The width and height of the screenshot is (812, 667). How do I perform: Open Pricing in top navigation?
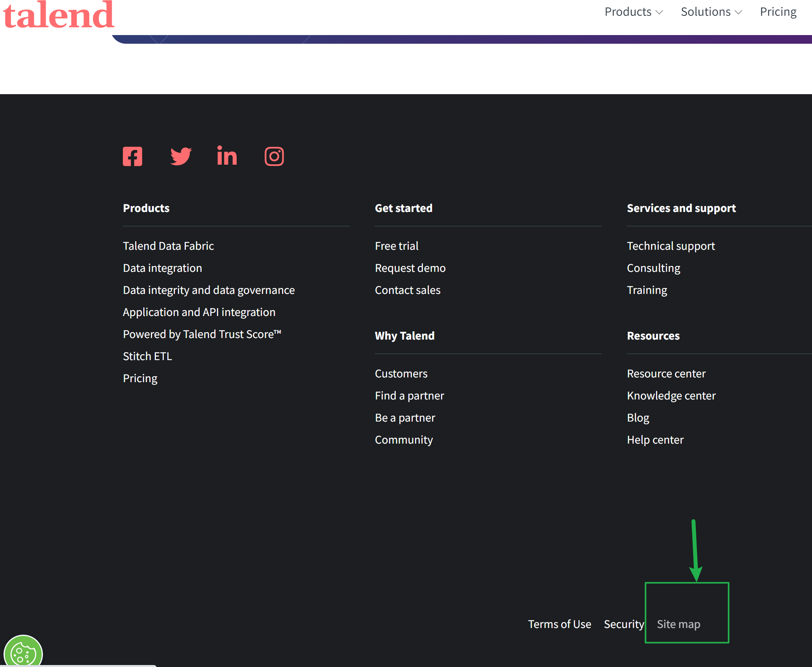point(778,12)
